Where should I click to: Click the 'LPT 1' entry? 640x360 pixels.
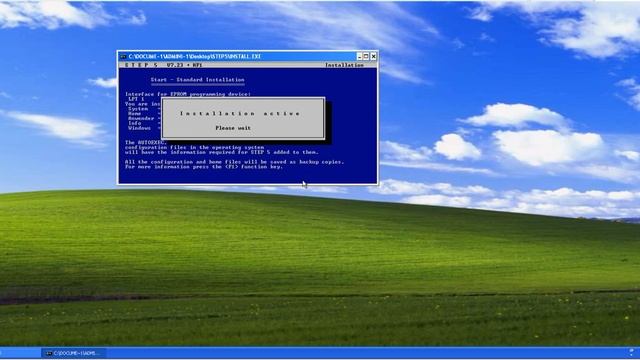pyautogui.click(x=136, y=99)
